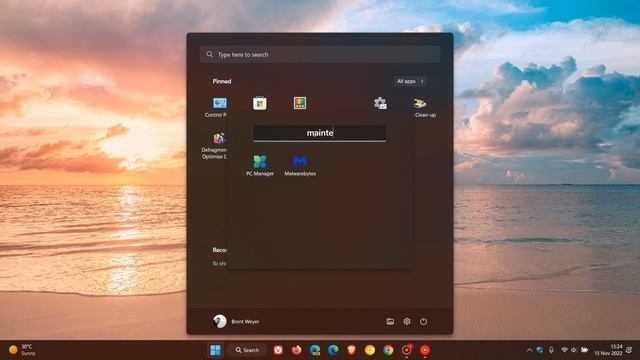Expand the All apps list
The height and width of the screenshot is (360, 640).
point(410,81)
